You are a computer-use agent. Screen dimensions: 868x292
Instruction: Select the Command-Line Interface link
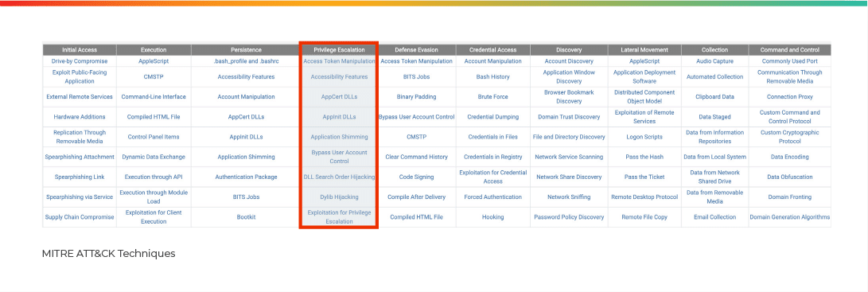coord(154,96)
